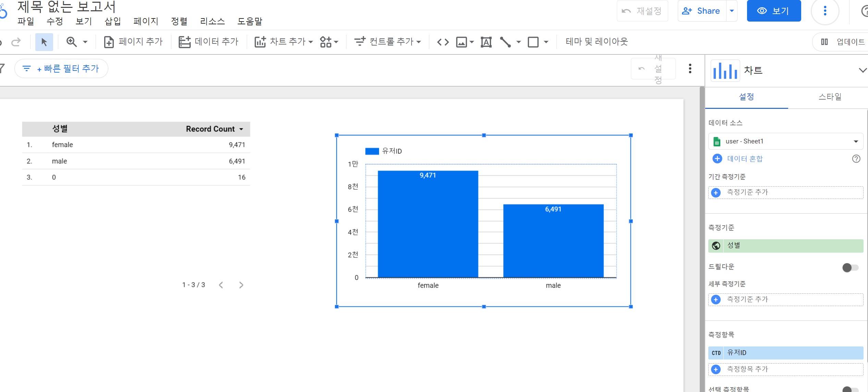Image resolution: width=868 pixels, height=392 pixels.
Task: Click URL embed code icon
Action: (443, 42)
